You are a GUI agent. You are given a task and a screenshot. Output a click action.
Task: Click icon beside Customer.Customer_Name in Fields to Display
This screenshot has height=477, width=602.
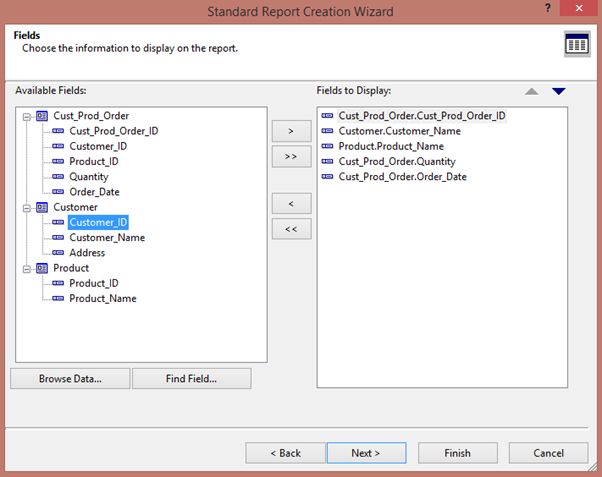click(327, 131)
